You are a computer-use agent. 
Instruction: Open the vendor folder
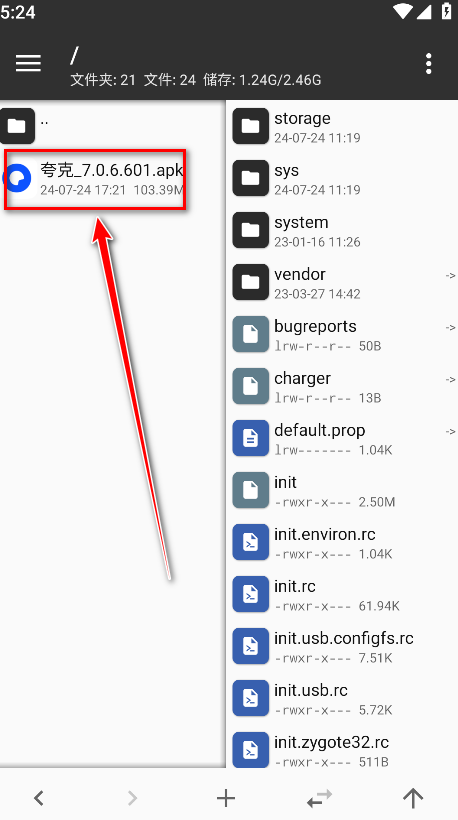click(x=342, y=282)
